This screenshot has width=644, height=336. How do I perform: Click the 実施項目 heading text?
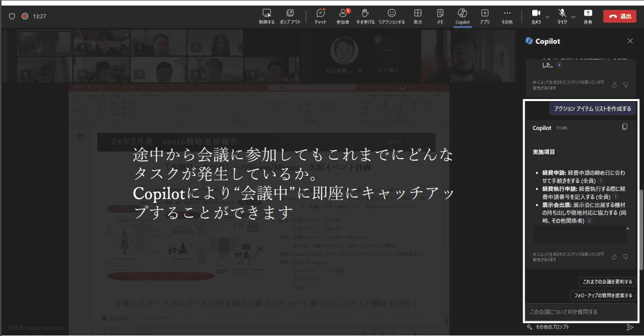[x=544, y=152]
